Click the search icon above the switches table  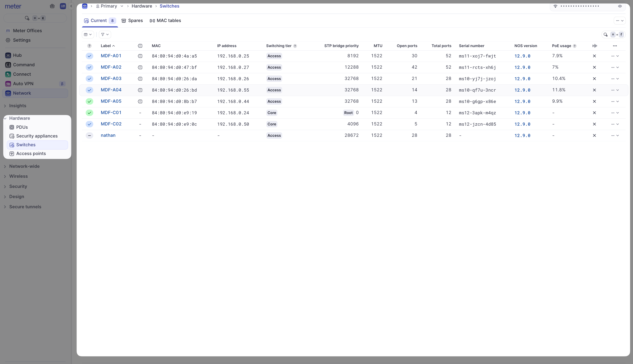[605, 35]
